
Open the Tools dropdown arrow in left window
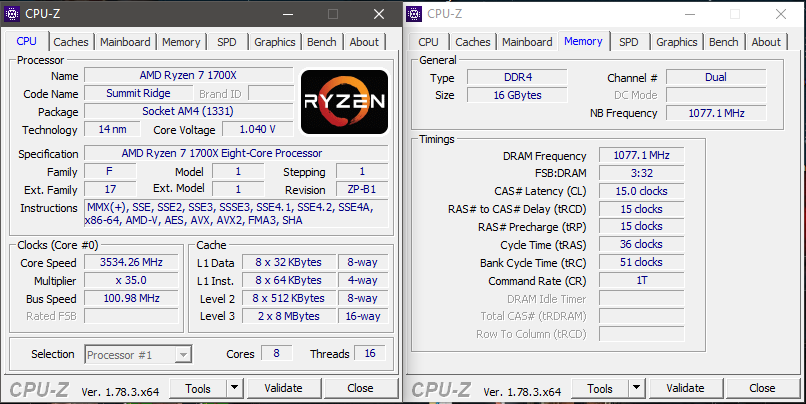click(234, 388)
